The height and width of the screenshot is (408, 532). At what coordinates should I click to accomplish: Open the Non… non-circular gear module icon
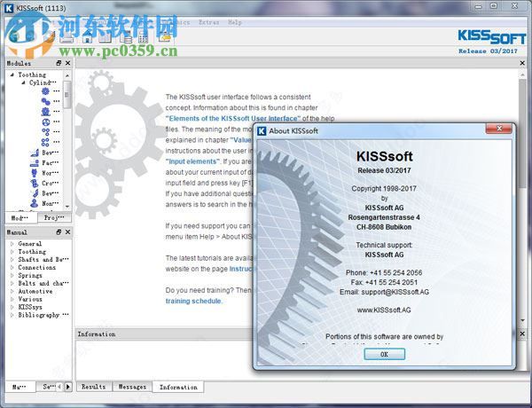click(x=35, y=203)
